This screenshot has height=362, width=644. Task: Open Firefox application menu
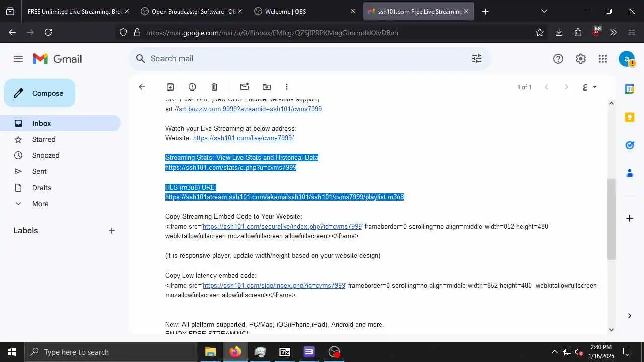click(x=632, y=32)
